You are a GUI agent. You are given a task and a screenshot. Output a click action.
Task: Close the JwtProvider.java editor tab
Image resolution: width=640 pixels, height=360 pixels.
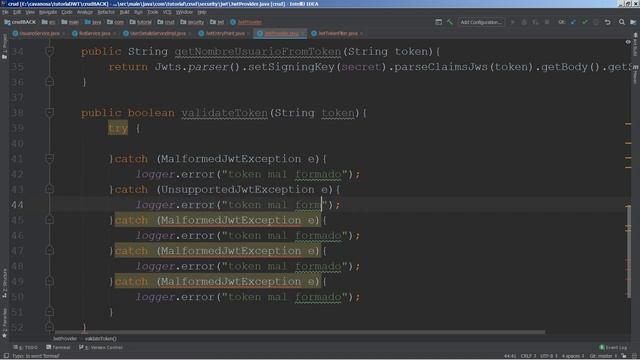pyautogui.click(x=303, y=33)
